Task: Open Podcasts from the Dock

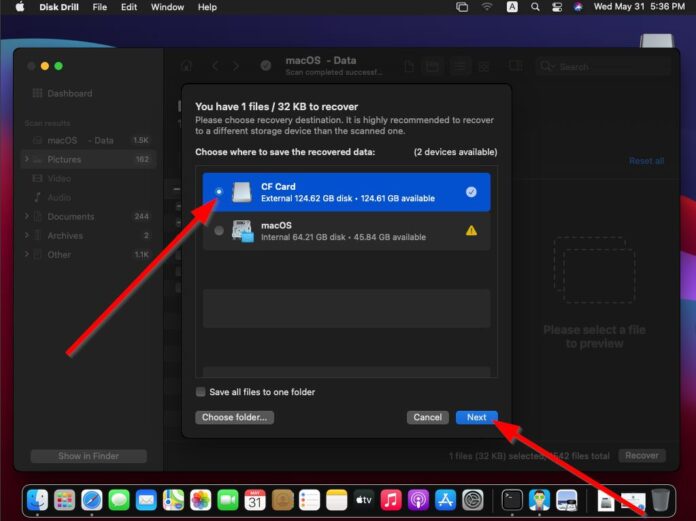Action: click(x=418, y=500)
